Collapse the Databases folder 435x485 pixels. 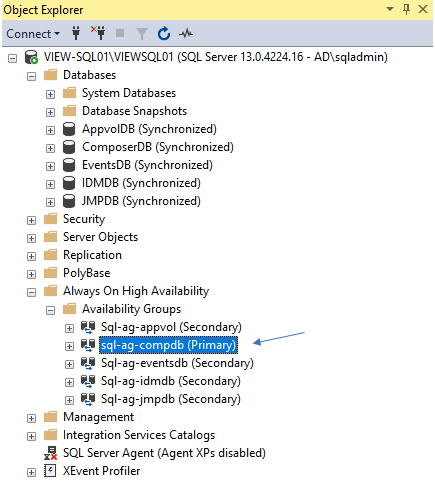click(31, 76)
